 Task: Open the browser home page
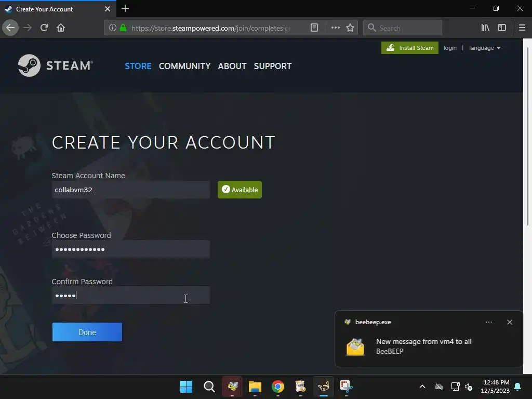click(x=61, y=28)
